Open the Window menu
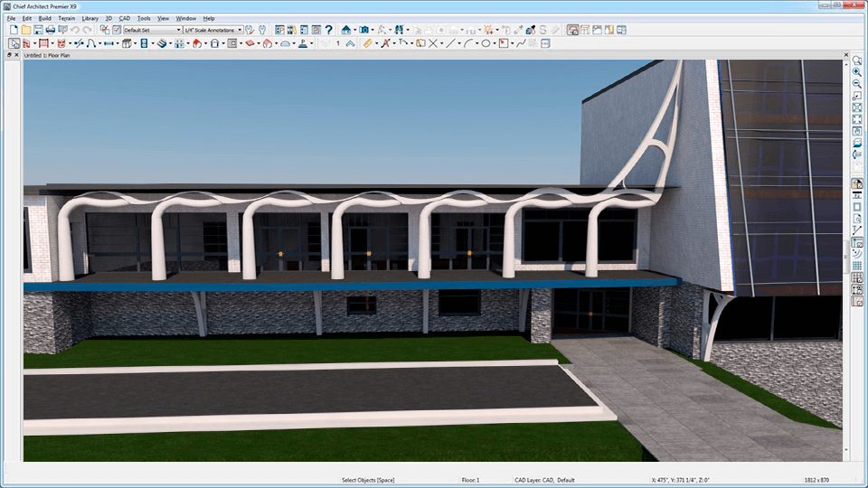The height and width of the screenshot is (488, 868). tap(186, 18)
